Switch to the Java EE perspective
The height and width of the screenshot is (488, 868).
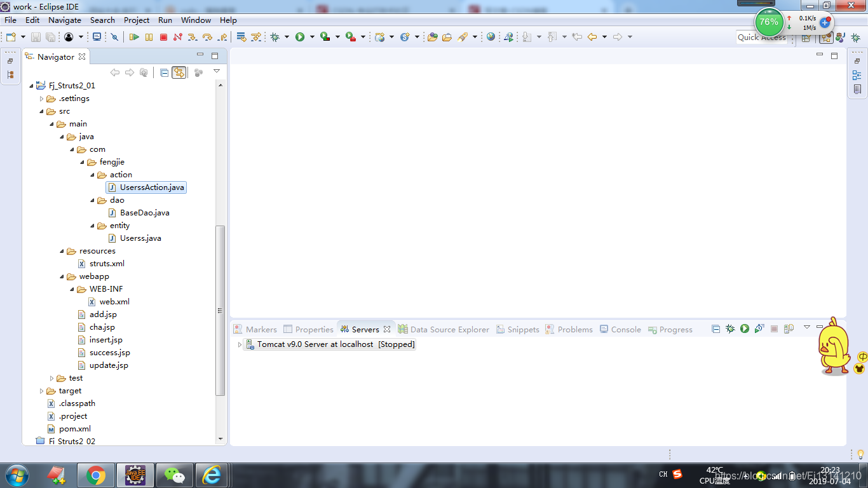(826, 38)
